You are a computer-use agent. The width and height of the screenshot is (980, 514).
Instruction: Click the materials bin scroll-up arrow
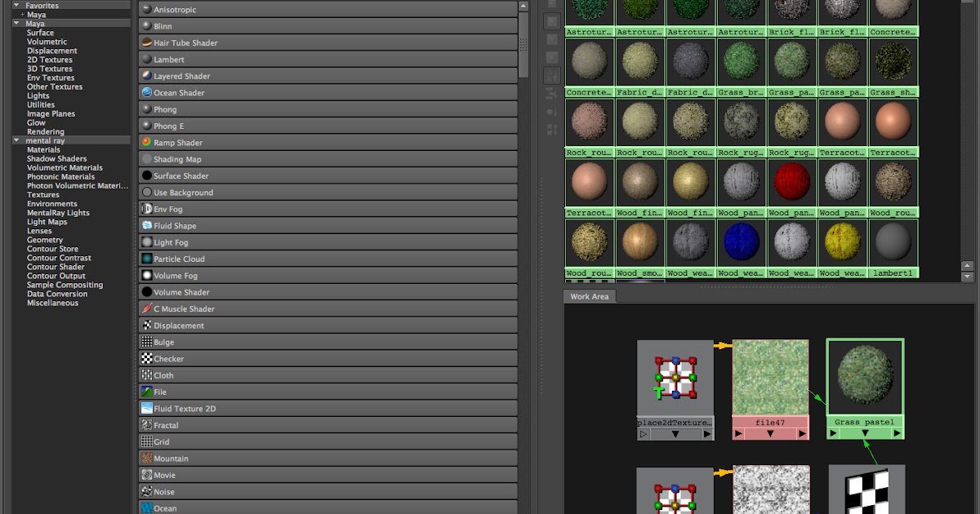968,266
